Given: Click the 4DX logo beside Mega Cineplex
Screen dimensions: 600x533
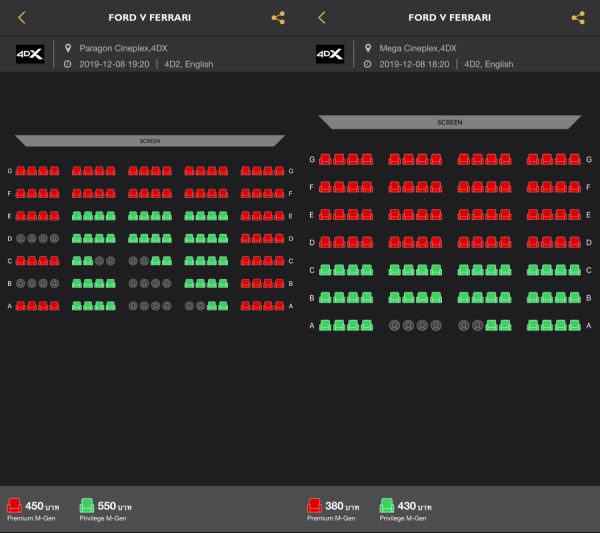Looking at the screenshot, I should click(330, 54).
